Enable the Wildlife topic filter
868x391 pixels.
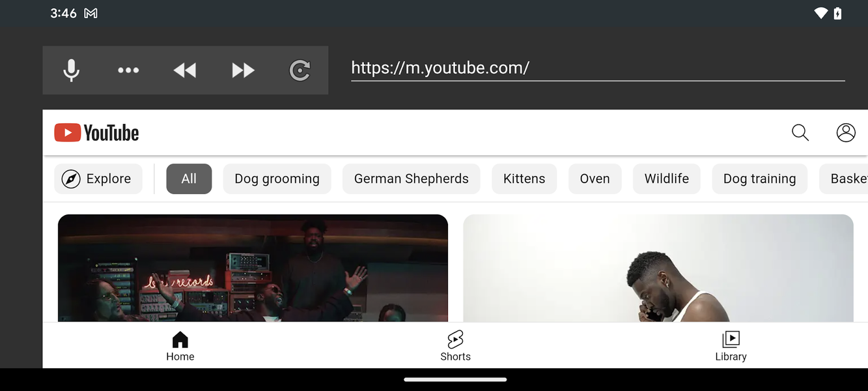point(666,178)
